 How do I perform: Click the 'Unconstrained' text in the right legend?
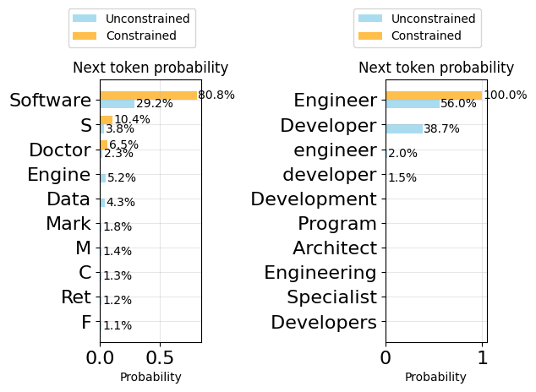433,19
